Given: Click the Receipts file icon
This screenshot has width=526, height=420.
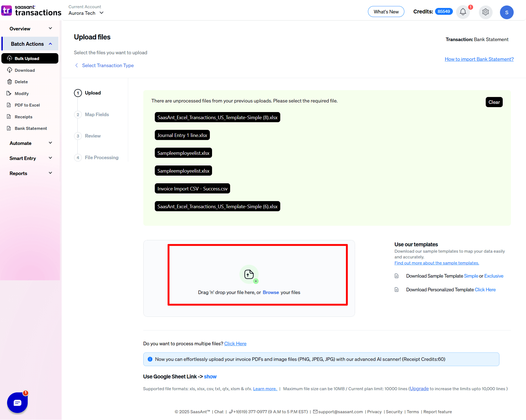Looking at the screenshot, I should click(9, 117).
